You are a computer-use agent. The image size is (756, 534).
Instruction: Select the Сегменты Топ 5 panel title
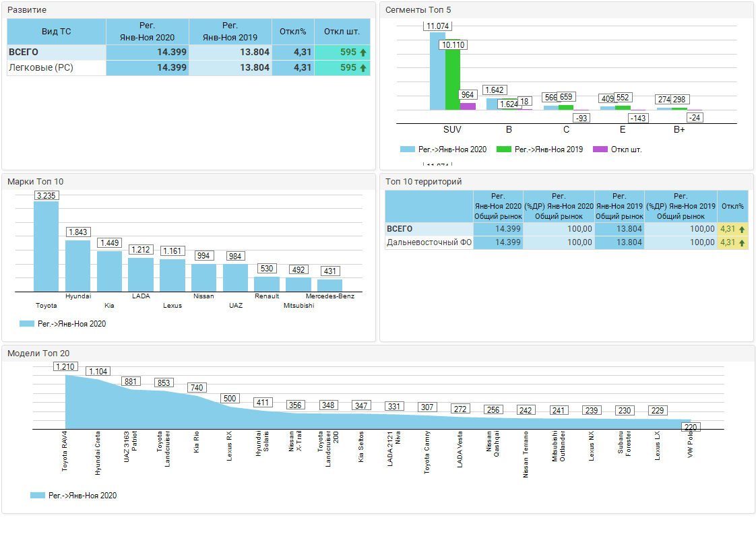418,10
